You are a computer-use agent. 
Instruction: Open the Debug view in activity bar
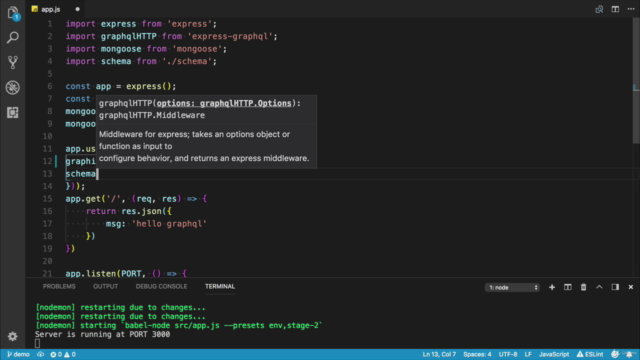[13, 87]
